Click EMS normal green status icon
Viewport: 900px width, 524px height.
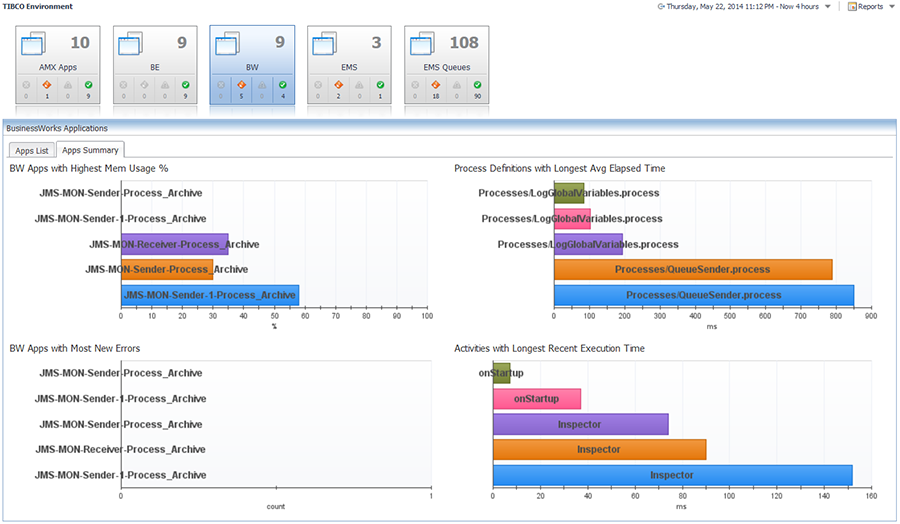click(x=380, y=85)
